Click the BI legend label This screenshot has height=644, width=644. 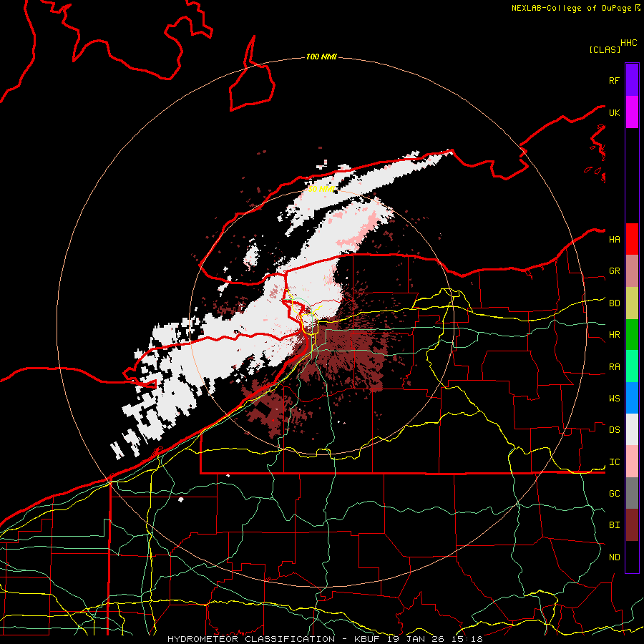614,525
